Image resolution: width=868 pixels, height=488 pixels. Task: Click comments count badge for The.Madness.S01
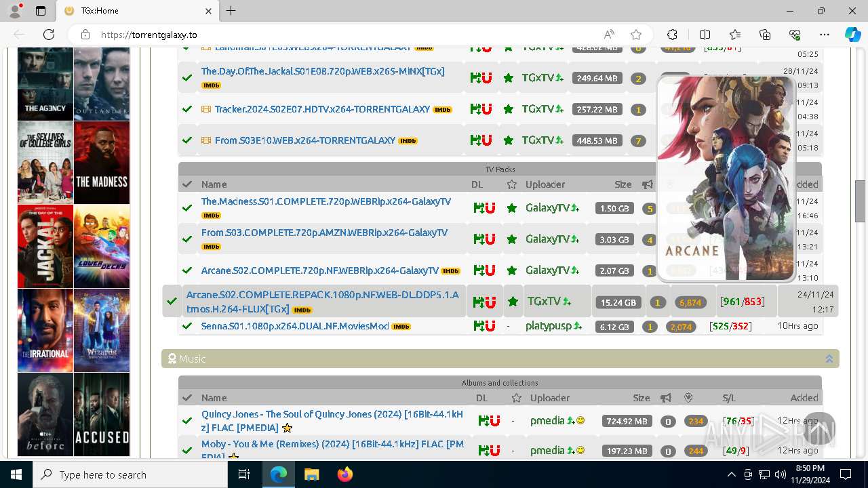[x=650, y=209]
